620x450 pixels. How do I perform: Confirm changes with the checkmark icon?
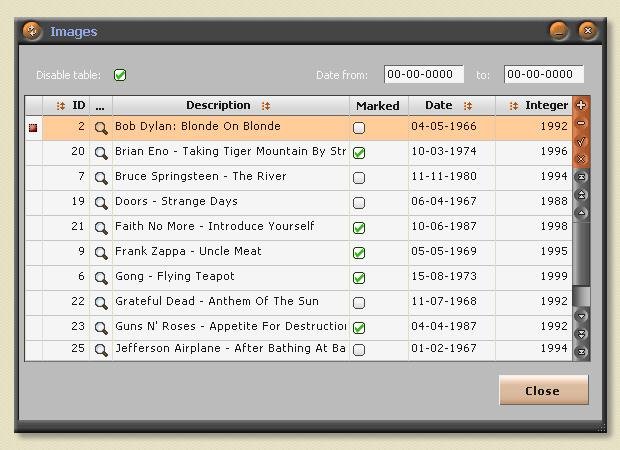coord(581,141)
